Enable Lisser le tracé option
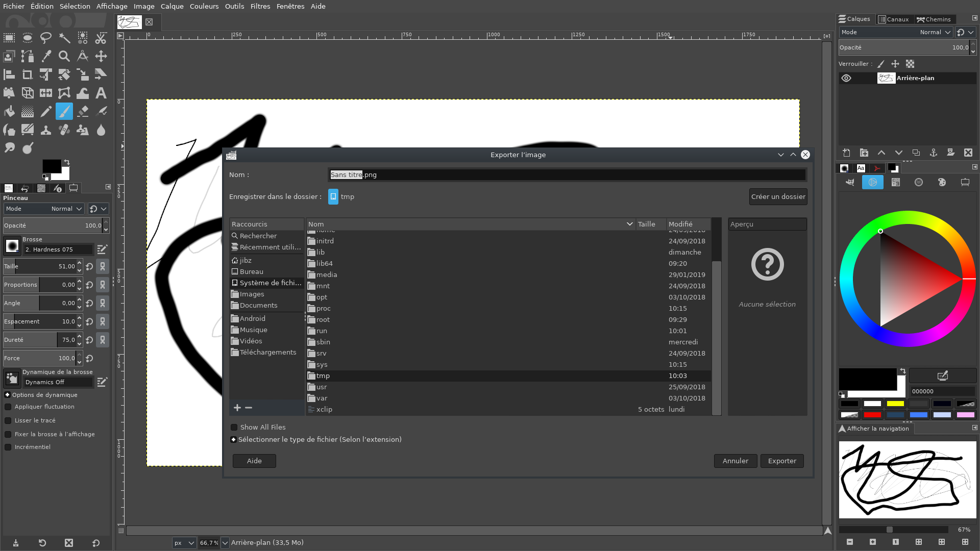Image resolution: width=980 pixels, height=551 pixels. pos(8,421)
